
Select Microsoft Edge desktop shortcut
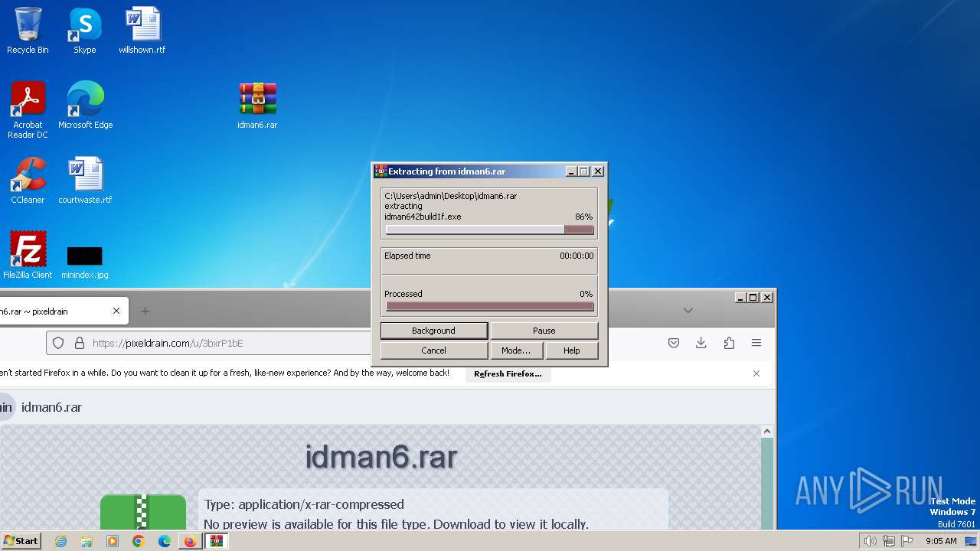coord(85,106)
